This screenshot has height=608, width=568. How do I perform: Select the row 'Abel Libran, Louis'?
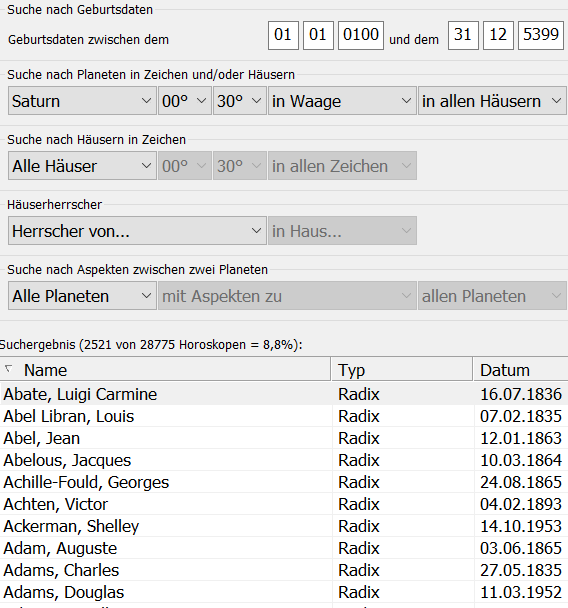(x=284, y=416)
